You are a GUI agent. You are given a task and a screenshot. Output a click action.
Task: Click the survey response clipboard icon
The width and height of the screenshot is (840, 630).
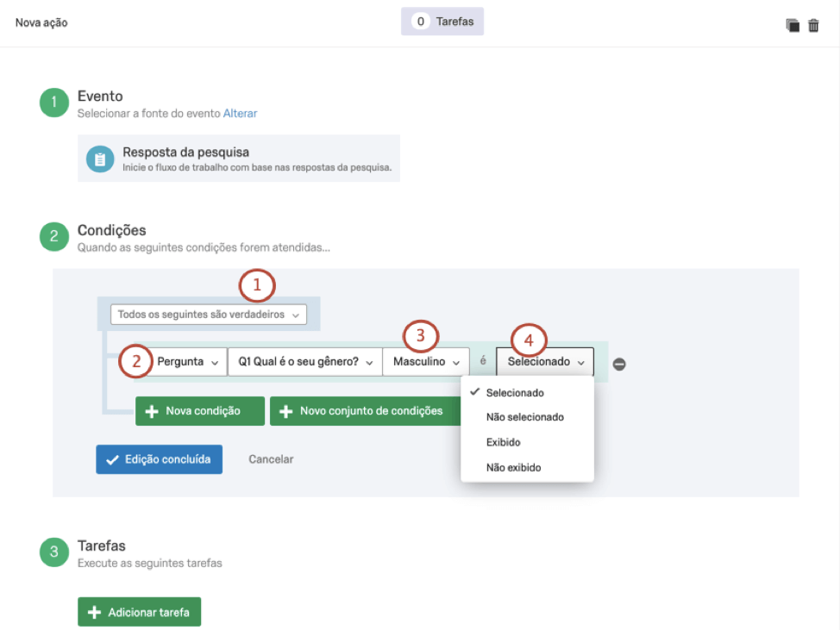[x=100, y=159]
